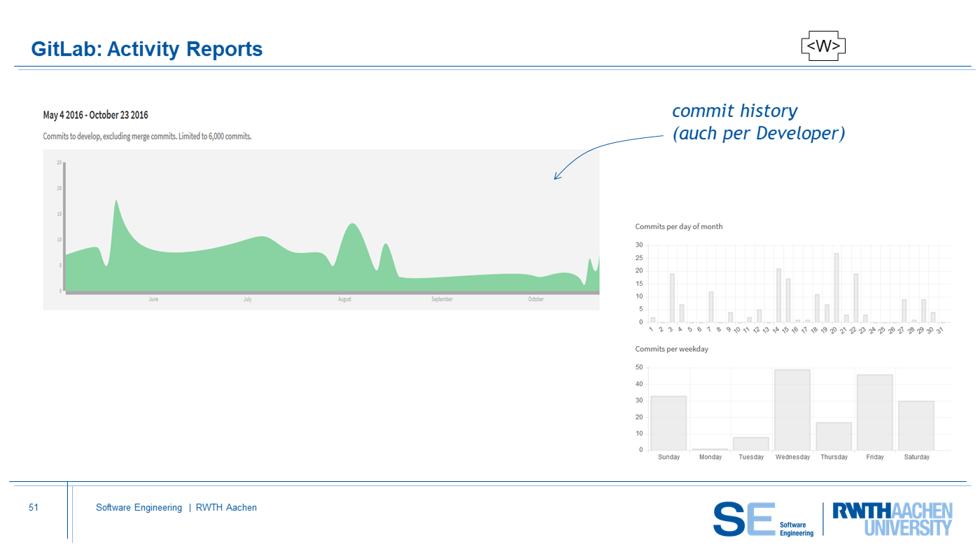Click the 'GitLab: Activity Reports' slide title
This screenshot has height=552, width=980.
(x=147, y=49)
